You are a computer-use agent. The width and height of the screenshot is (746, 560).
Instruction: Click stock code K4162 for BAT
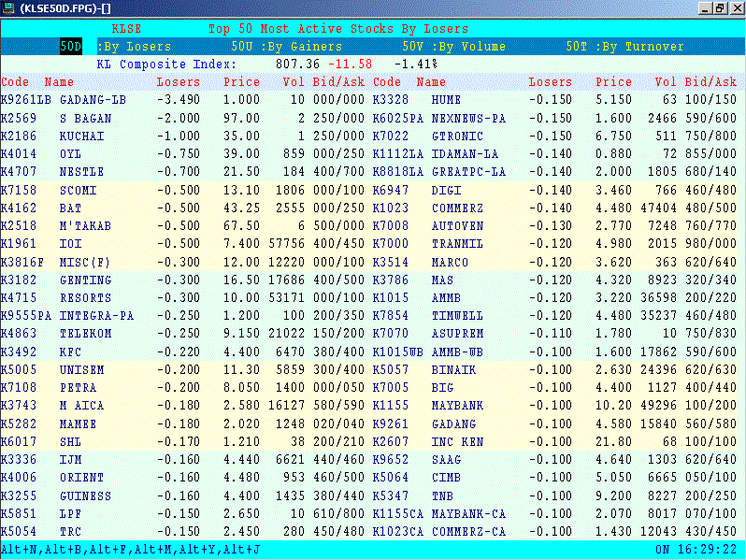(19, 208)
